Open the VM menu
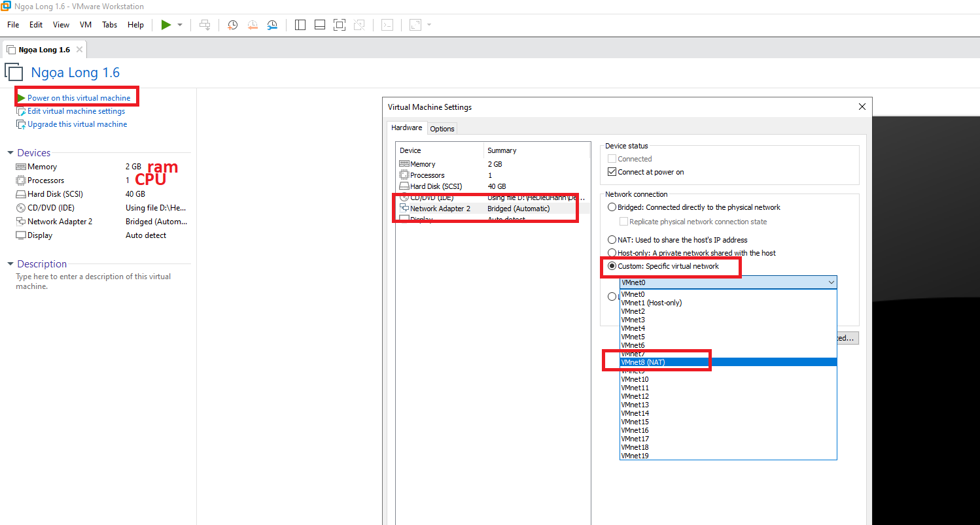Viewport: 980px width, 525px height. pos(86,25)
